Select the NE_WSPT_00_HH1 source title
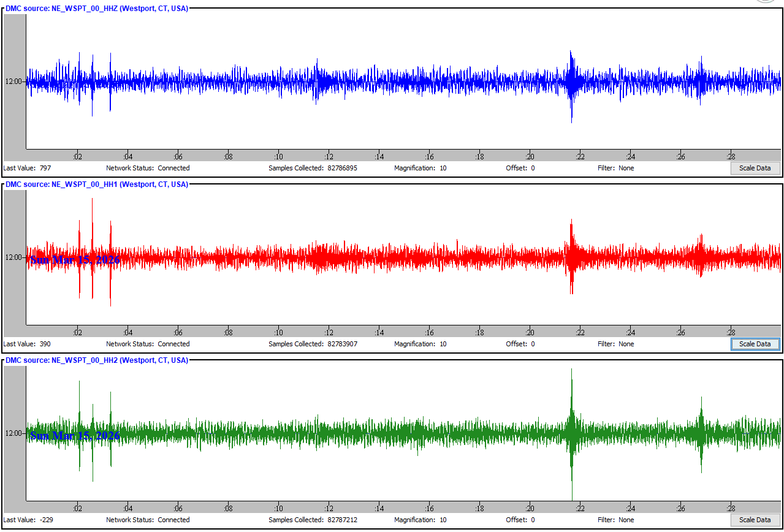This screenshot has width=784, height=532. [x=97, y=184]
